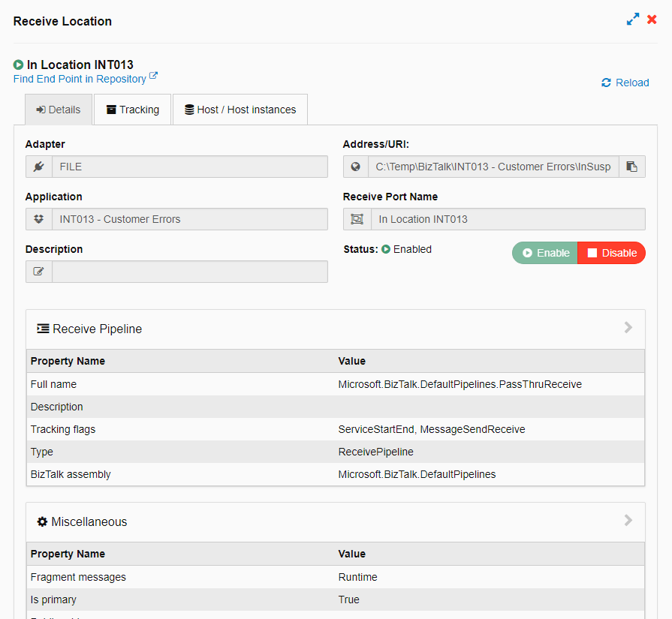Viewport: 672px width, 619px height.
Task: Switch to the Details tab
Action: (x=59, y=110)
